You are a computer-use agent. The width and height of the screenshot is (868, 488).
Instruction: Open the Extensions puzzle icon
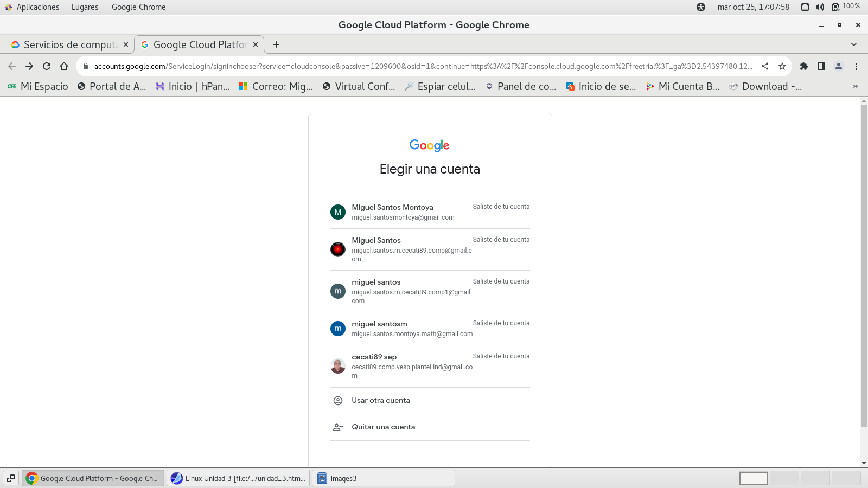(803, 66)
